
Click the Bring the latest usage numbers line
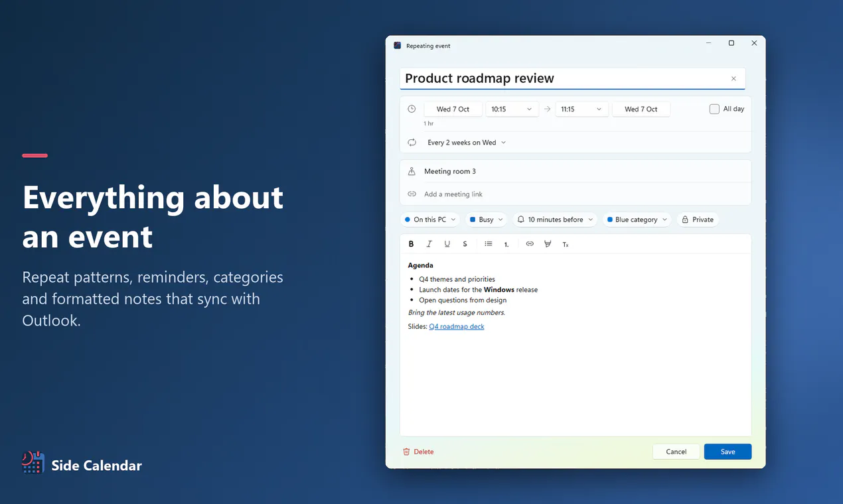(457, 312)
